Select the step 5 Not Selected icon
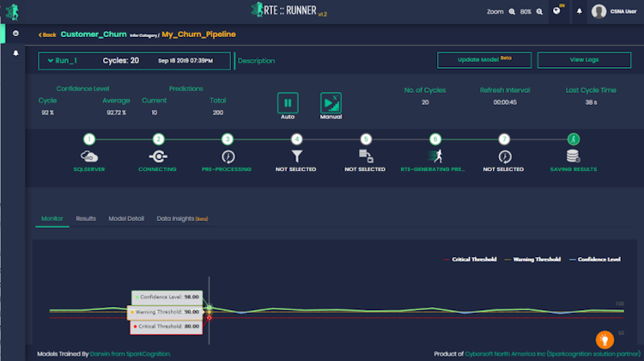 tap(366, 156)
